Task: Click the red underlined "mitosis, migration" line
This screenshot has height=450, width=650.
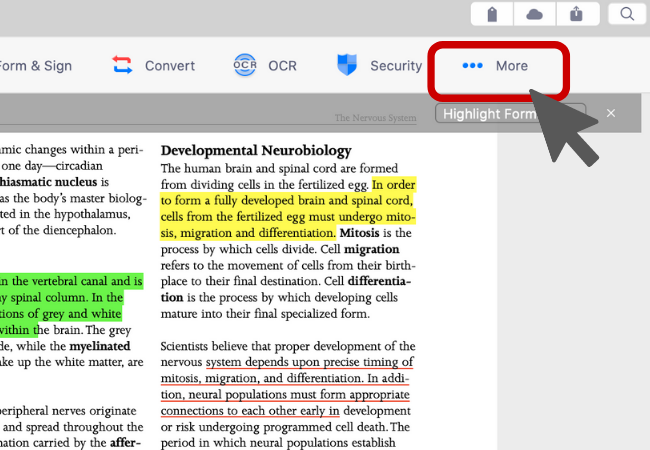Action: click(x=285, y=378)
